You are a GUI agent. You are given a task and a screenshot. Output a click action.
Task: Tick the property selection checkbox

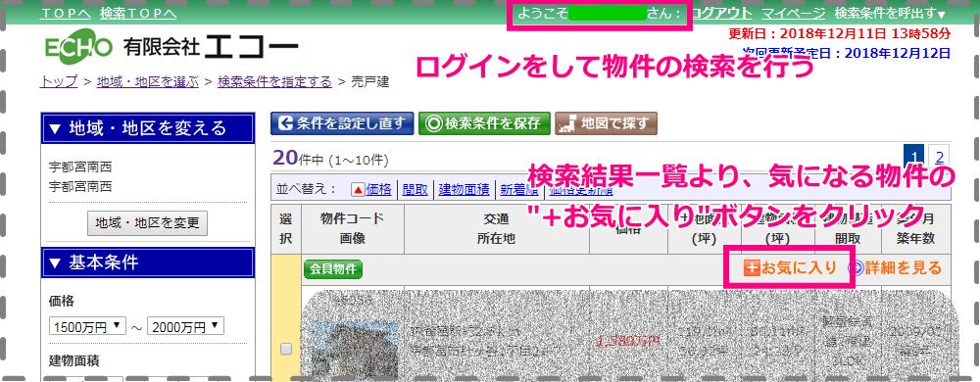click(x=286, y=350)
